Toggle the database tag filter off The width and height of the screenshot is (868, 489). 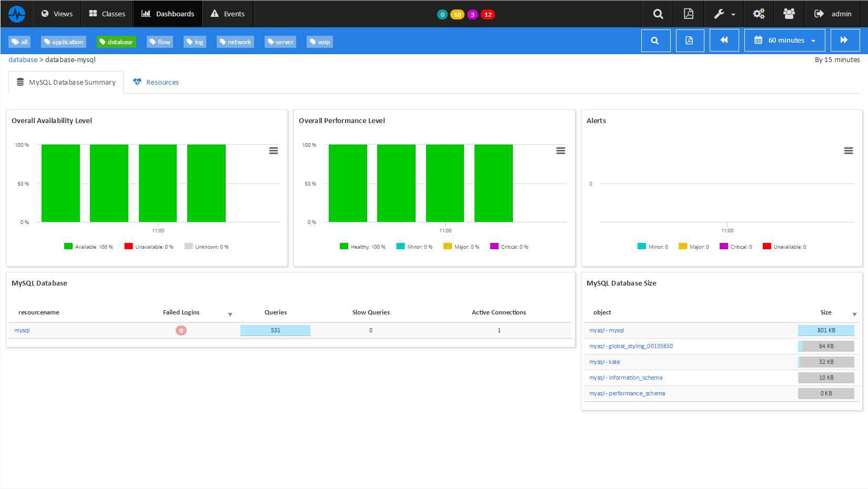tap(116, 42)
